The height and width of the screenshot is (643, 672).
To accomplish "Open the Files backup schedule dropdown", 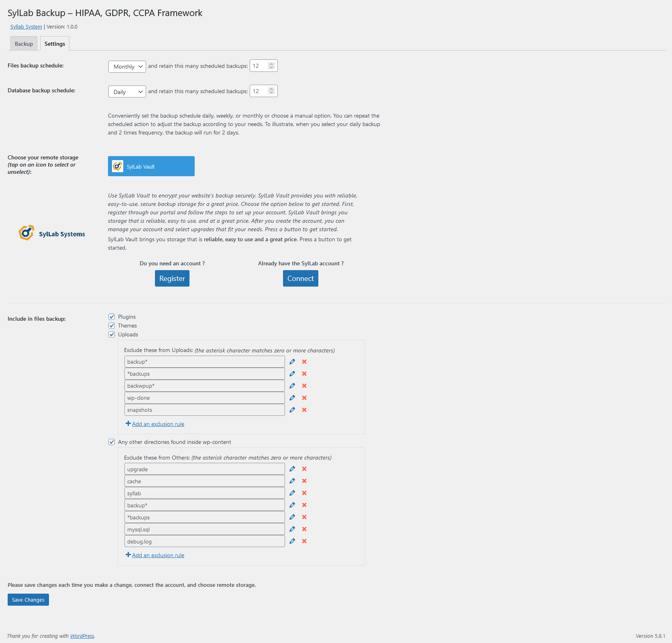I will 127,67.
